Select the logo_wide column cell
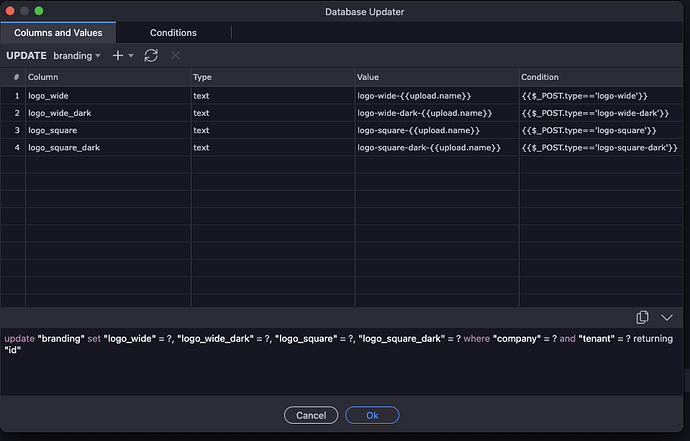 point(108,96)
